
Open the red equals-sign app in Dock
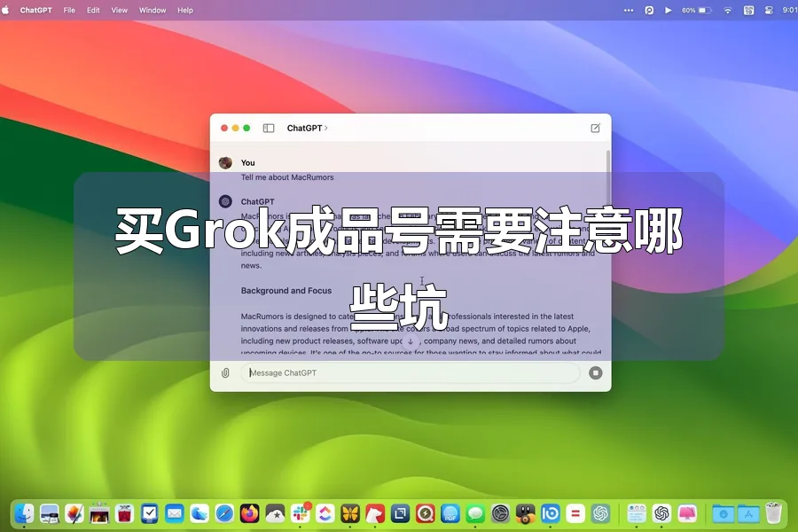click(575, 513)
